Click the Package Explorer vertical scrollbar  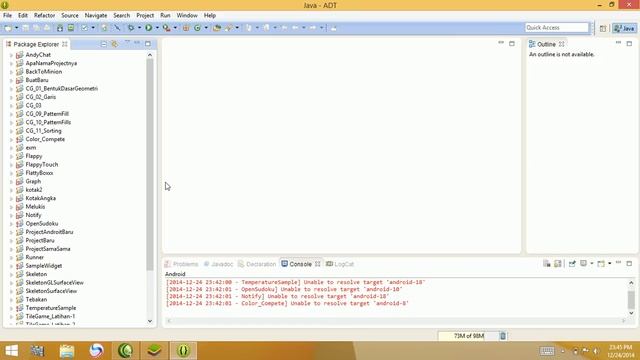point(150,163)
